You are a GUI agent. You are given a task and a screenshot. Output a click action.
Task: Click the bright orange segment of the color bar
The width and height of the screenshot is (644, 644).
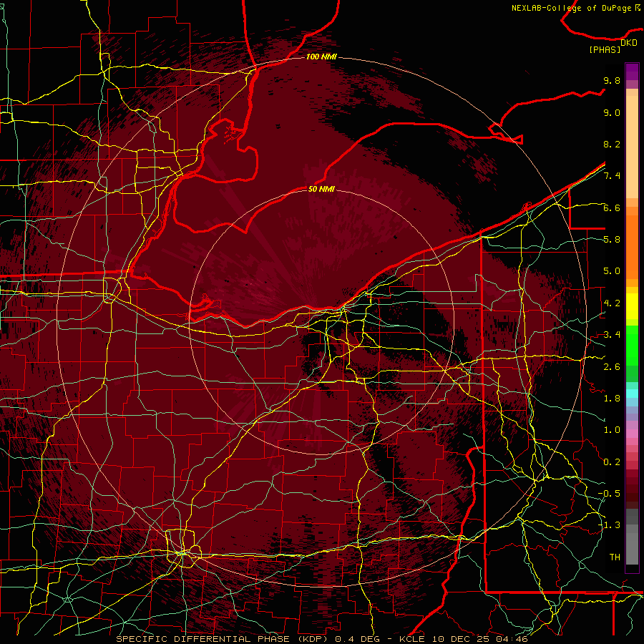632,246
